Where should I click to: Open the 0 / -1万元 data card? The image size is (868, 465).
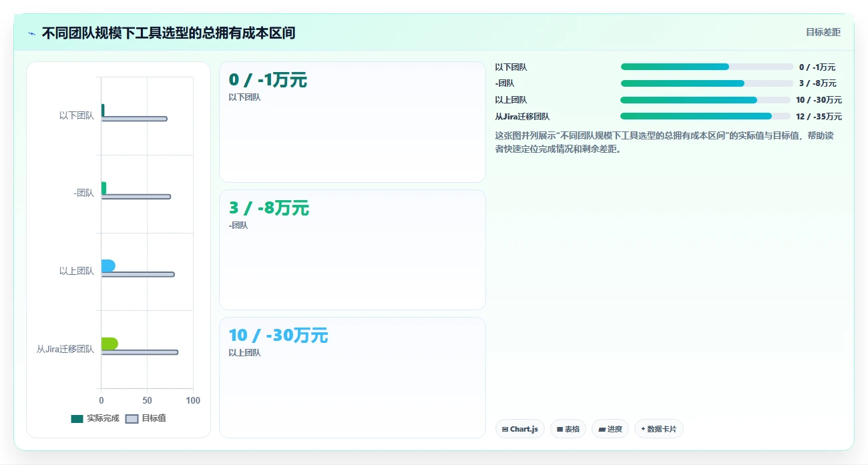click(x=353, y=122)
